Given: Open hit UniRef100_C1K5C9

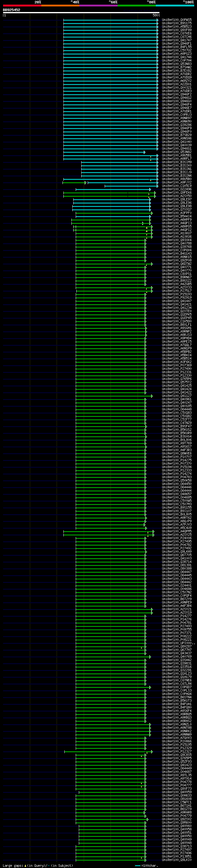Looking at the screenshot, I should pos(176,186).
